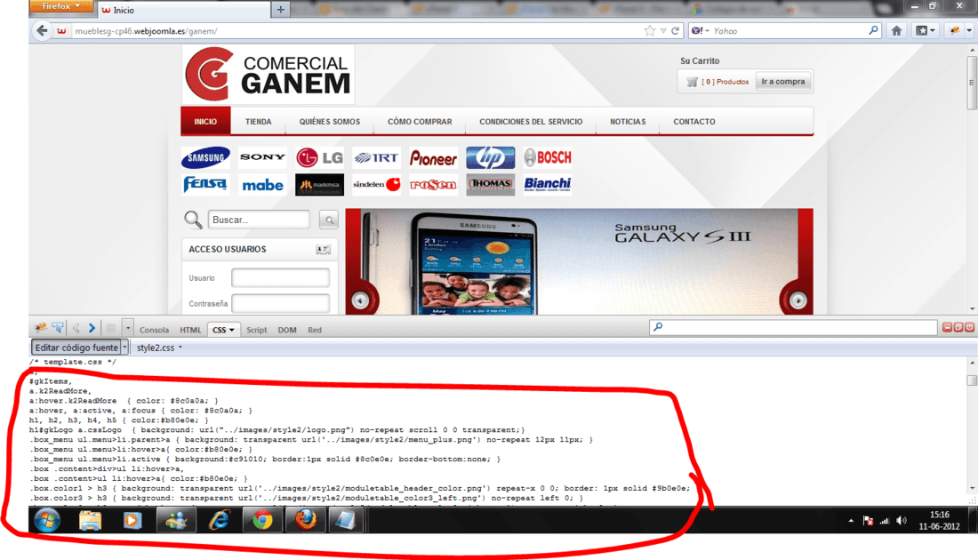Click the Firebug command line toggle icon
This screenshot has height=560, width=978.
click(x=110, y=328)
